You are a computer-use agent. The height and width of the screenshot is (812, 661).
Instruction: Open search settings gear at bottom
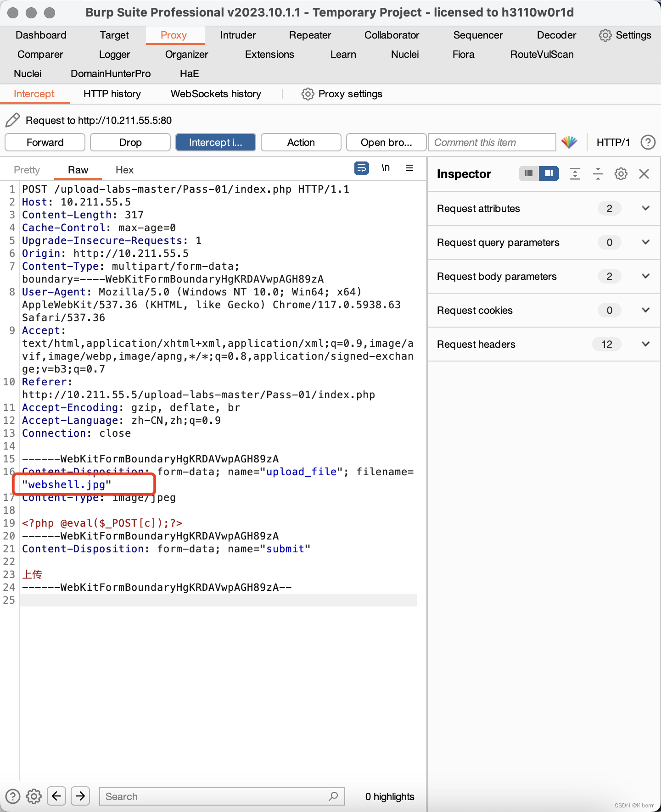click(x=34, y=796)
